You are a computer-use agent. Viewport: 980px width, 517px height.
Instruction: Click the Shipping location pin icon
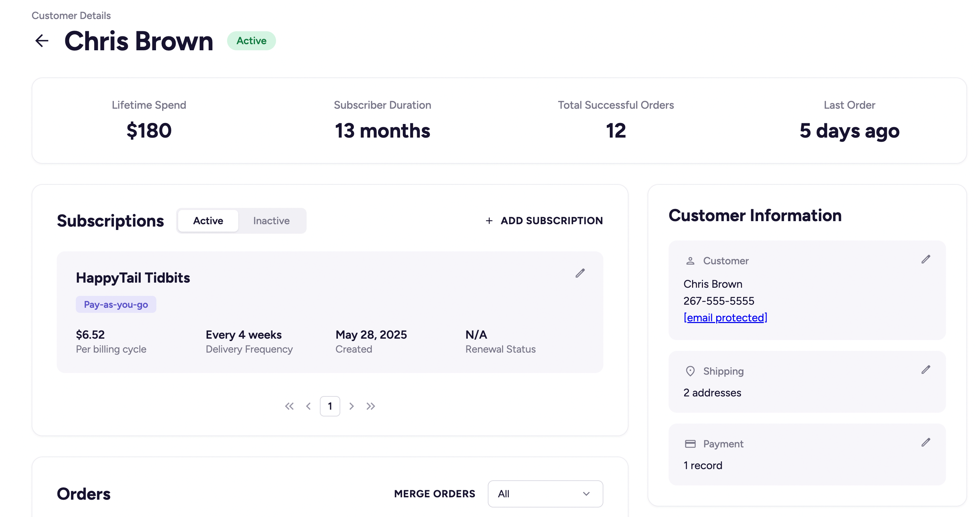[x=690, y=371]
